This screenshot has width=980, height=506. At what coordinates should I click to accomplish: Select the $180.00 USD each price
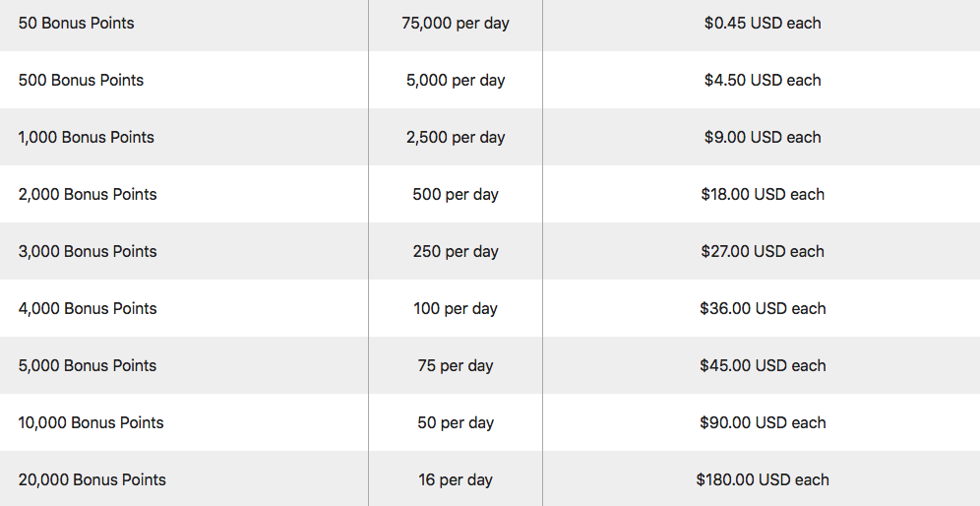point(763,479)
